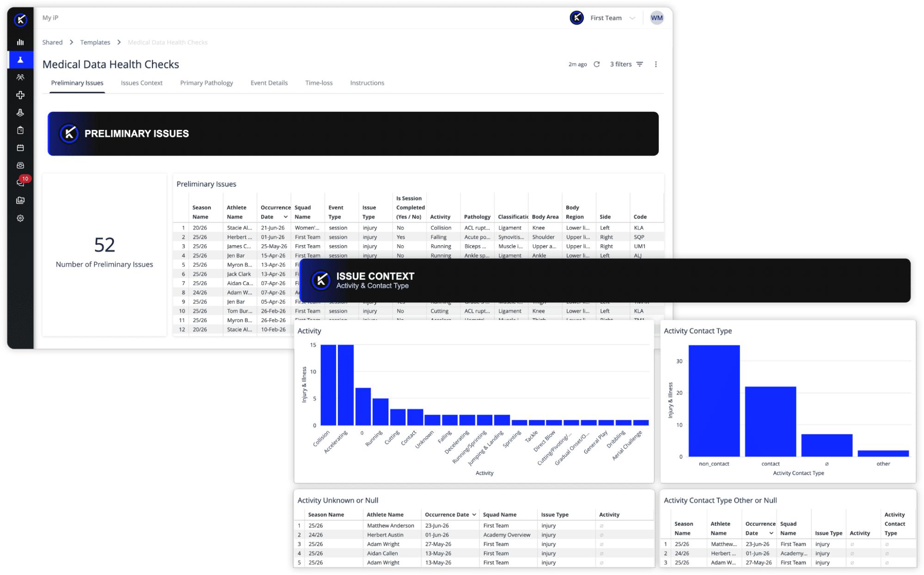Click the My iP header label

(x=50, y=18)
